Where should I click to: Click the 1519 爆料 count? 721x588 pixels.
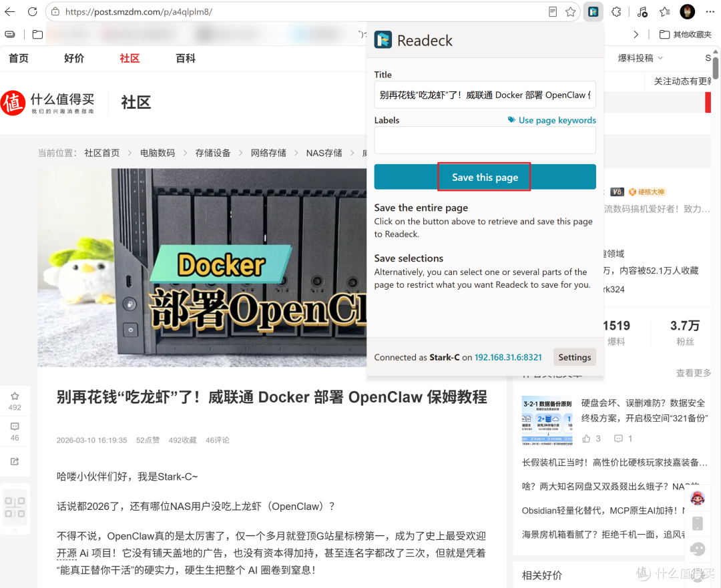tap(616, 333)
